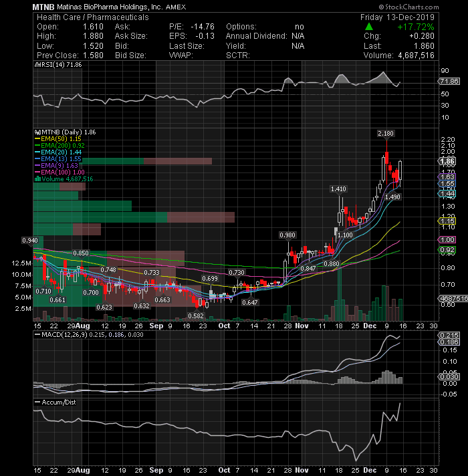Click the Matinas BioPharma Holdings, Inc. name

pos(110,7)
